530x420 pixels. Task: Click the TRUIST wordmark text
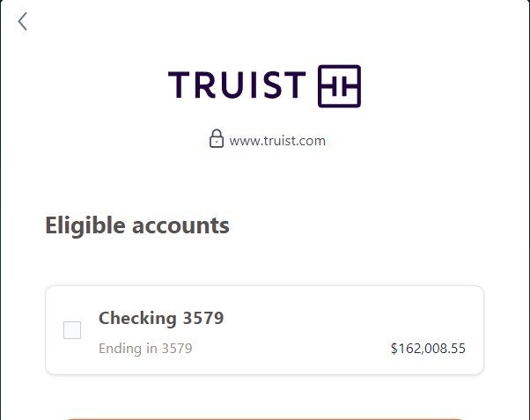(x=237, y=85)
